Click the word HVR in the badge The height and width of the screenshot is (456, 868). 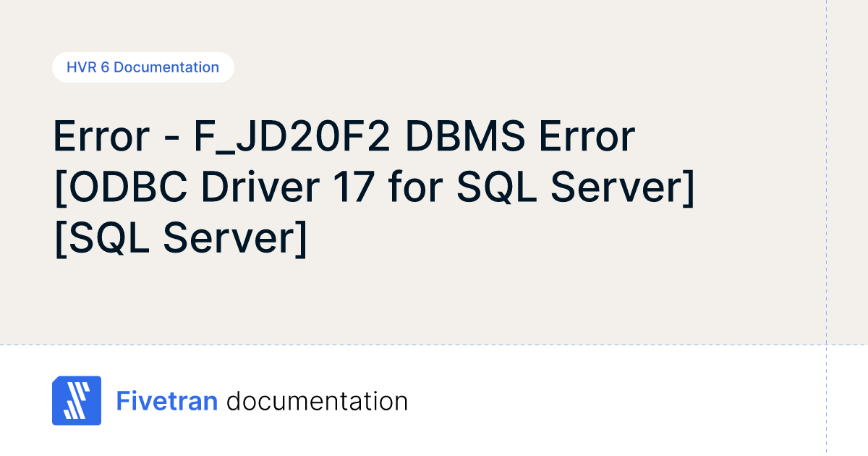(81, 67)
